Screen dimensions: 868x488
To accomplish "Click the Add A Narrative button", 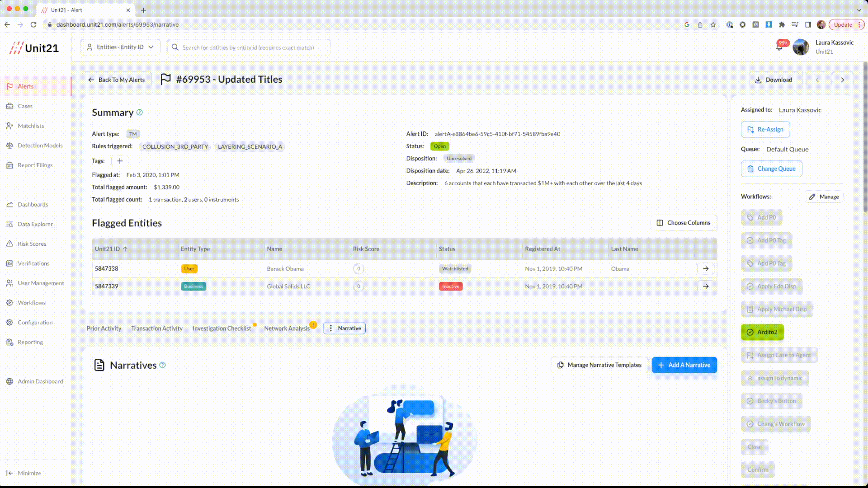I will click(x=684, y=365).
